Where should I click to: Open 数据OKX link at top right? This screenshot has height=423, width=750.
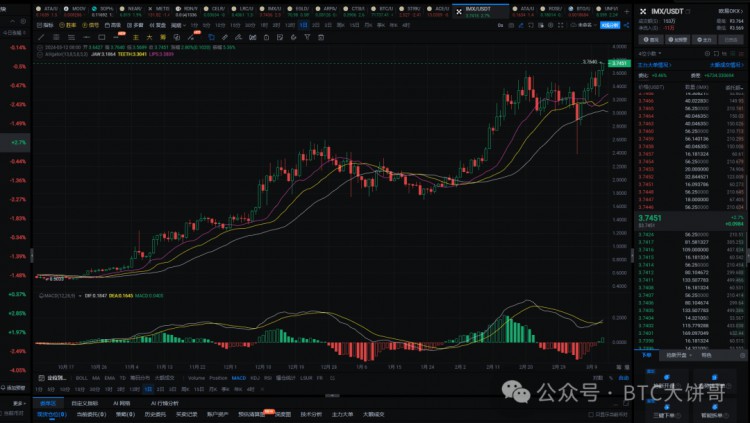pos(730,11)
